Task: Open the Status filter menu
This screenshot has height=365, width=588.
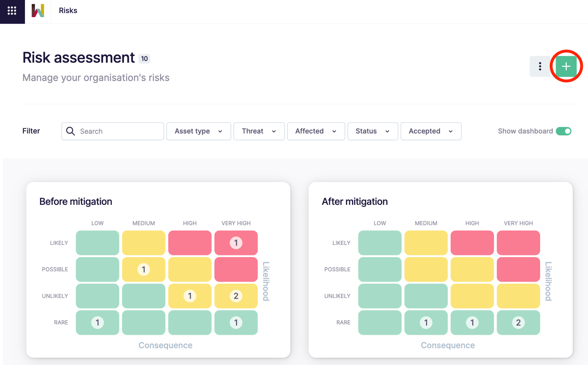Action: tap(373, 131)
